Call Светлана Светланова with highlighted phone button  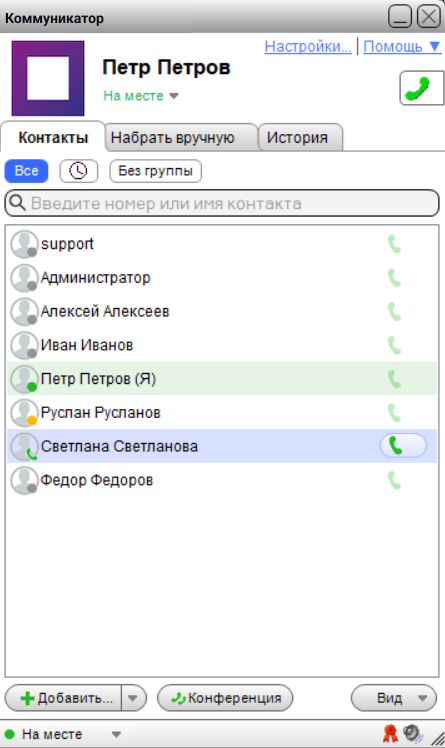click(403, 446)
